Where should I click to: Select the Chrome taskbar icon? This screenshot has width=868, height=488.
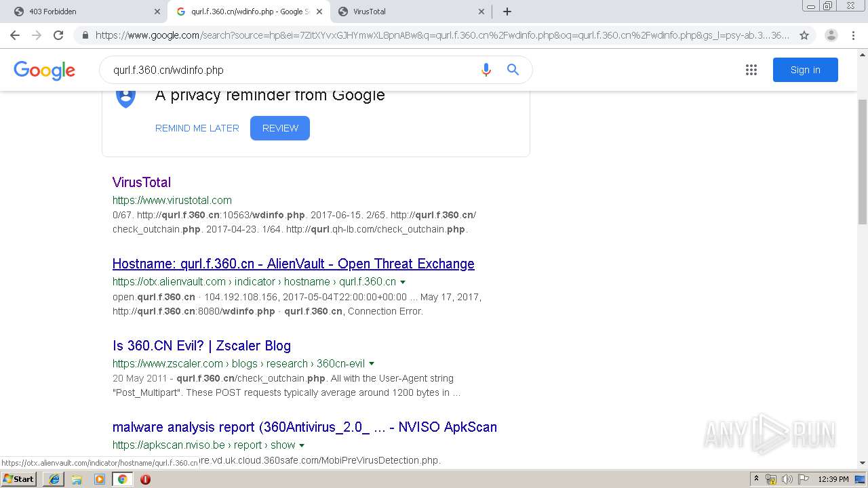tap(122, 479)
